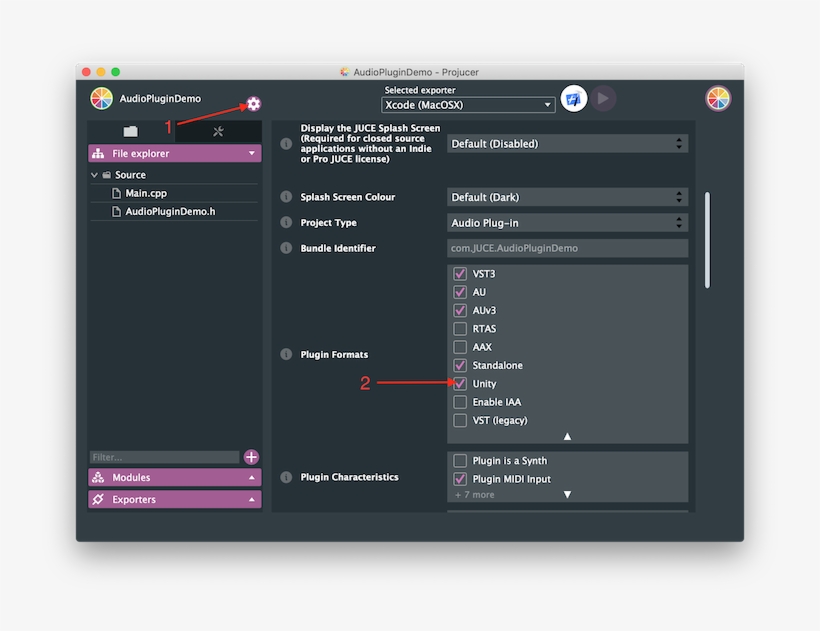Open the Splash Screen Colour dropdown

click(567, 197)
